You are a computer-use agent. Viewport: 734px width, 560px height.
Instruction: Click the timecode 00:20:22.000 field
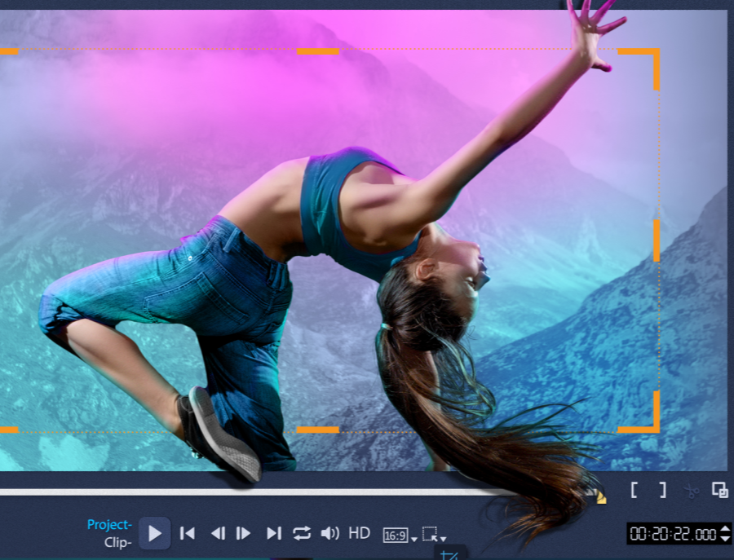673,534
